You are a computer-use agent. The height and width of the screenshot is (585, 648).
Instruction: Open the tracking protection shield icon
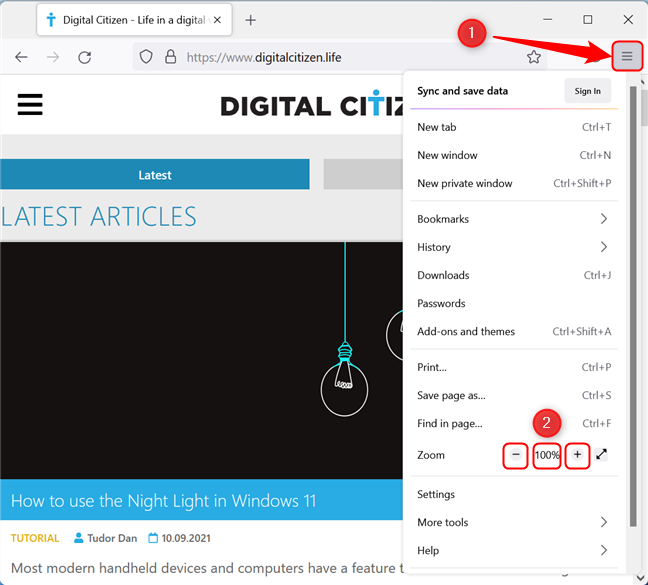(x=146, y=57)
